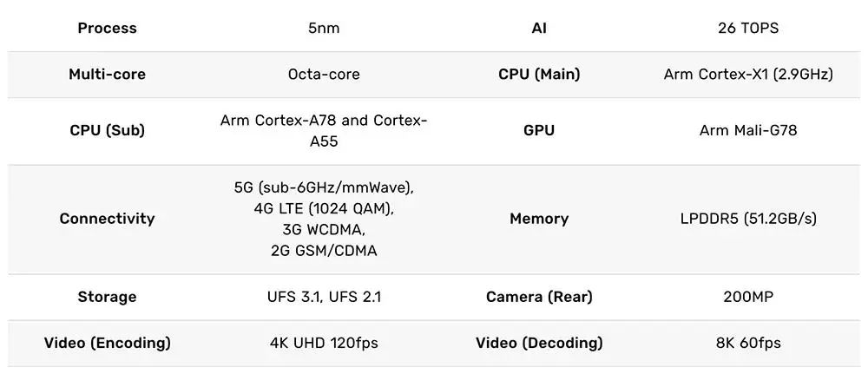This screenshot has width=868, height=374.
Task: Select Arm Cortex-X1 (2.9GHz) text
Action: pos(748,74)
